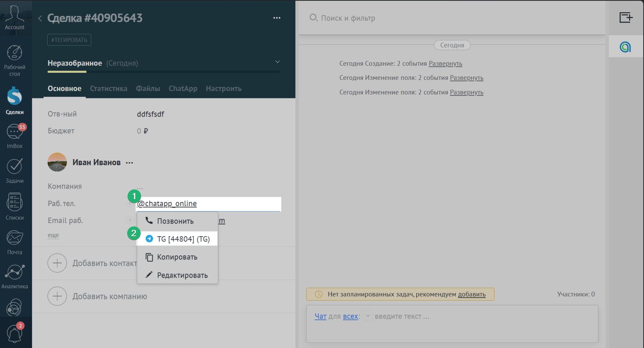644x348 pixels.
Task: Click the #ТЕГИРОВАТЬ tag button
Action: (69, 40)
